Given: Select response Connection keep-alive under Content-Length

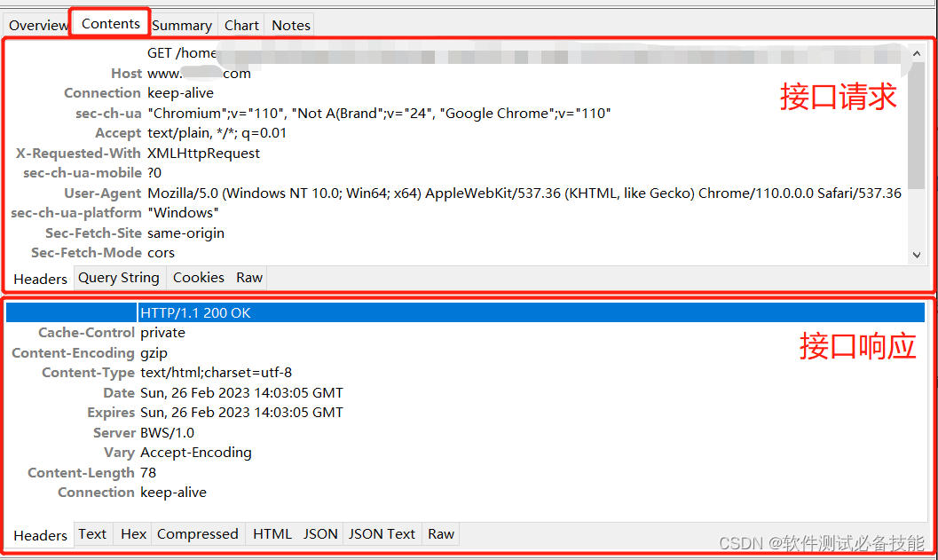Looking at the screenshot, I should (x=465, y=493).
